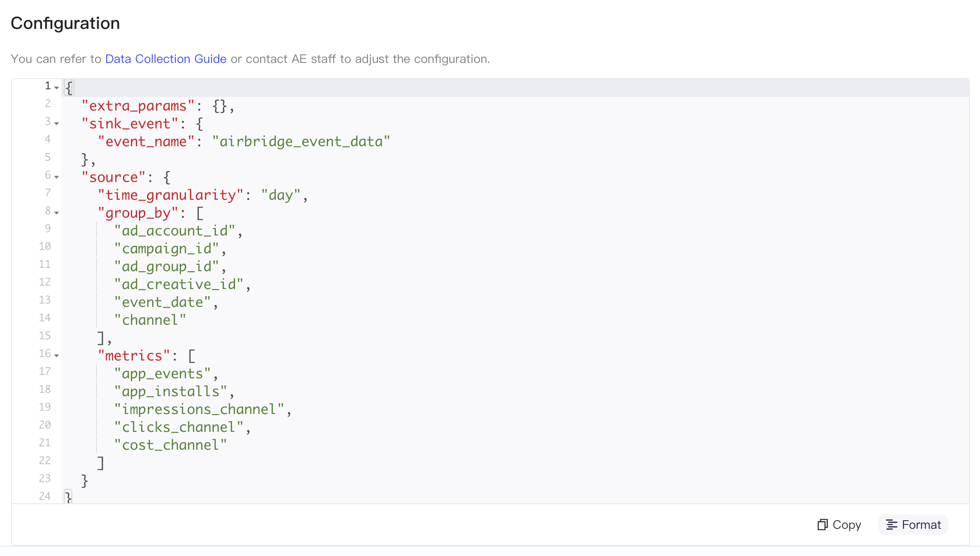Click the "sink_event" key

pos(130,124)
